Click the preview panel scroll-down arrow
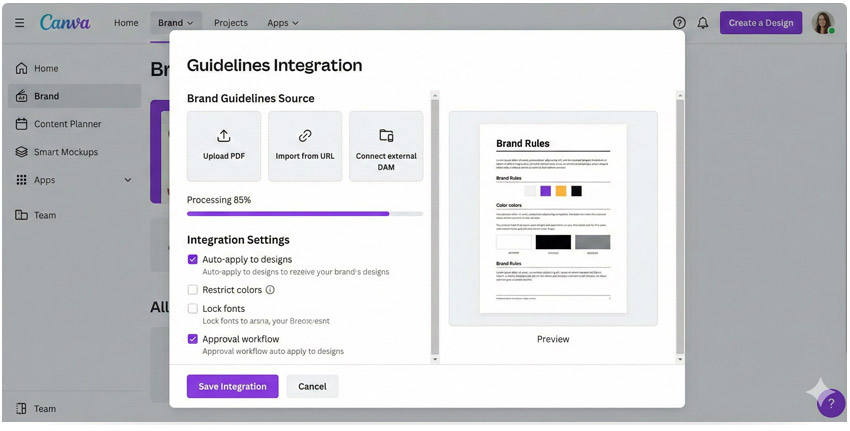Viewport: 850px width, 431px height. (x=680, y=359)
